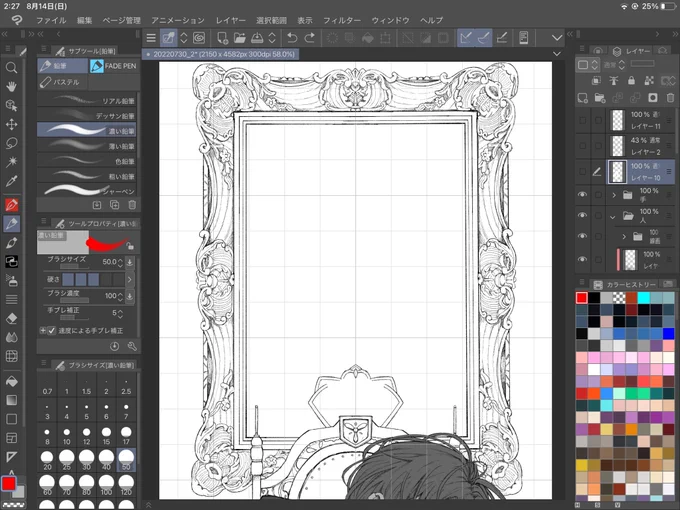The height and width of the screenshot is (510, 680).
Task: Click the Delete layer trash icon
Action: pyautogui.click(x=670, y=98)
